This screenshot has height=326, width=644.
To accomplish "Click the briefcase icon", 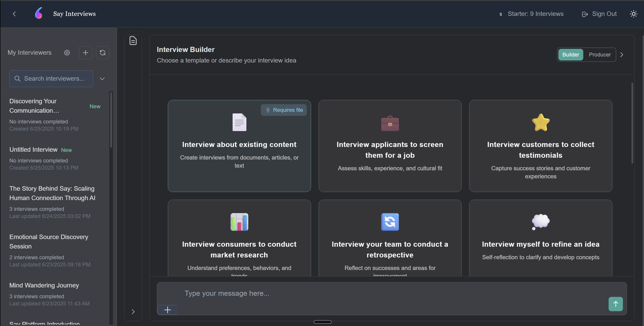I will click(x=390, y=123).
